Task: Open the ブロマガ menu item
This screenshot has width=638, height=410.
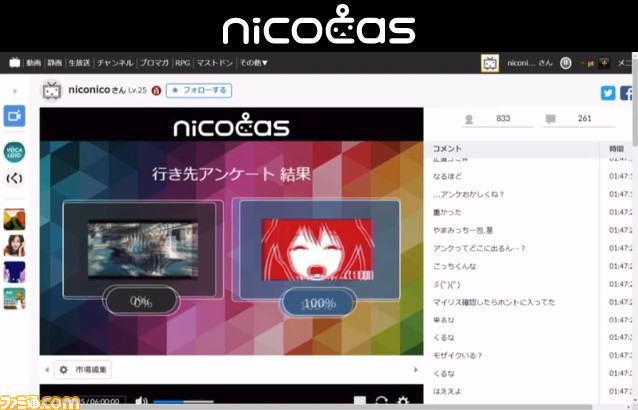Action: [154, 63]
